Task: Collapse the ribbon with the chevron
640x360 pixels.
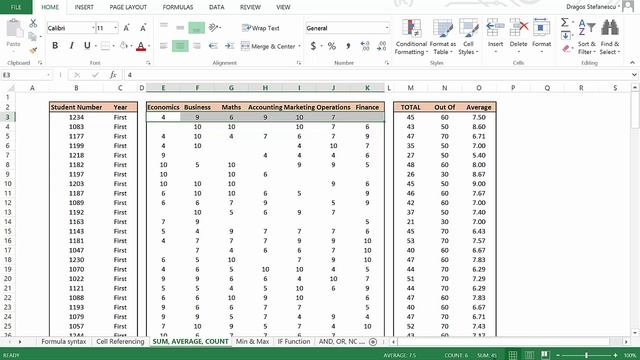Action: point(632,62)
